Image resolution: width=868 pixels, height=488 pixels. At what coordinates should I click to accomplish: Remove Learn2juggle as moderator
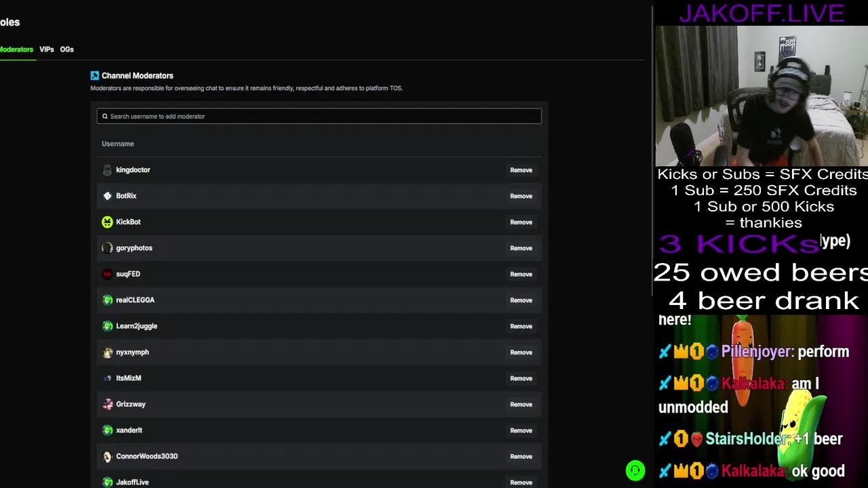(521, 326)
